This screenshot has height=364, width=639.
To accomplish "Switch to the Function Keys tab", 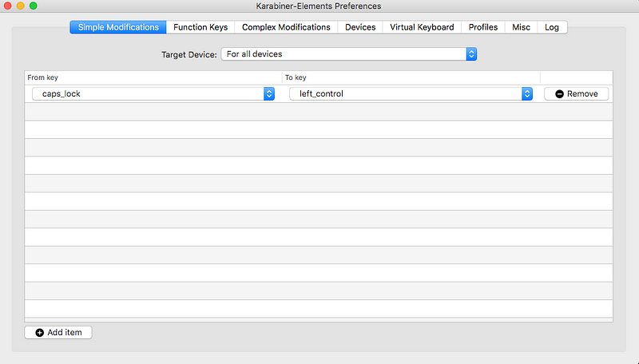I will click(x=200, y=27).
